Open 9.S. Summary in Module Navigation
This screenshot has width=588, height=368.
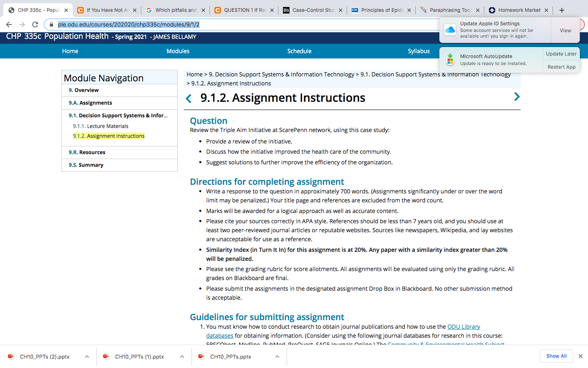86,165
